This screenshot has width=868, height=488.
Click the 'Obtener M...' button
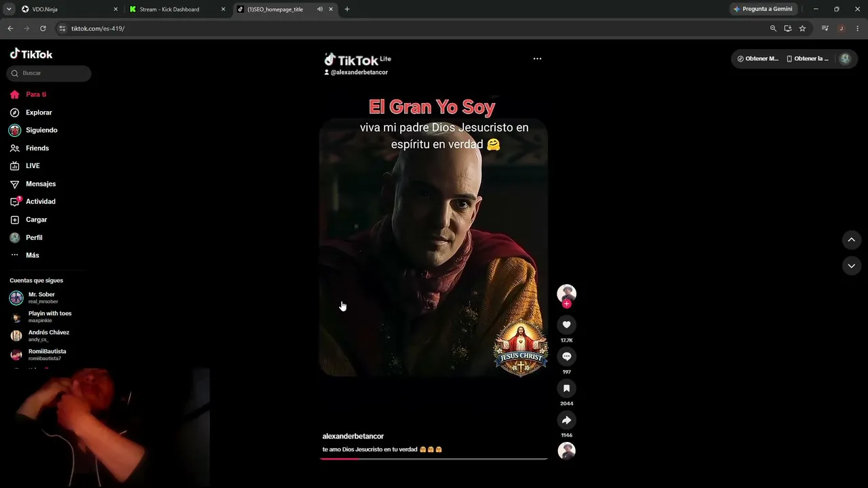[x=757, y=59]
